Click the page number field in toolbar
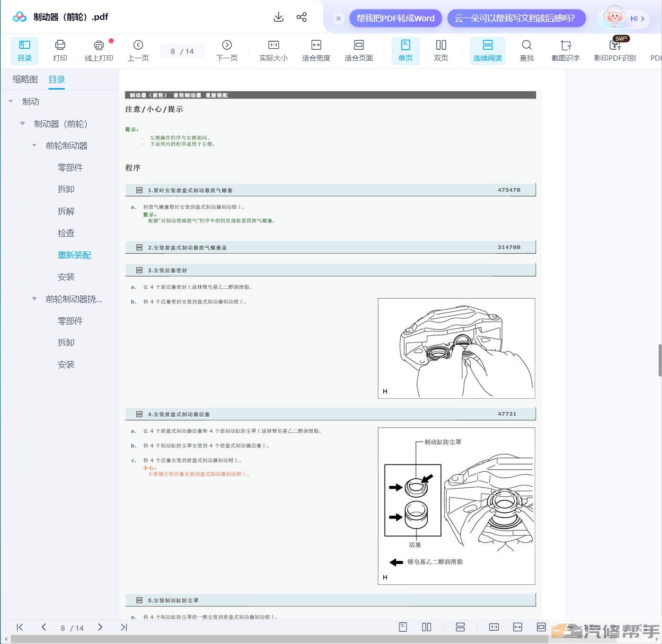This screenshot has height=644, width=662. (x=182, y=51)
